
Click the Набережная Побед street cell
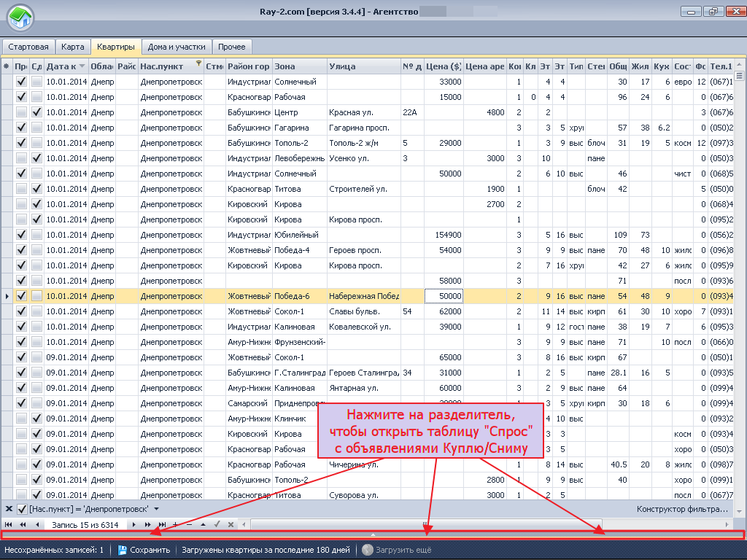point(364,296)
